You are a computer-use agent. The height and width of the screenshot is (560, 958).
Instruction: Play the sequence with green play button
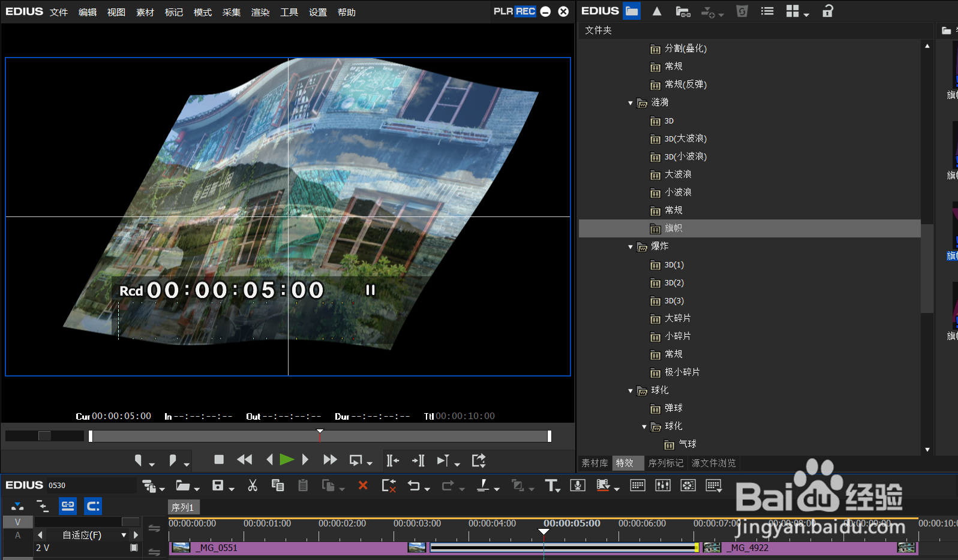tap(287, 460)
